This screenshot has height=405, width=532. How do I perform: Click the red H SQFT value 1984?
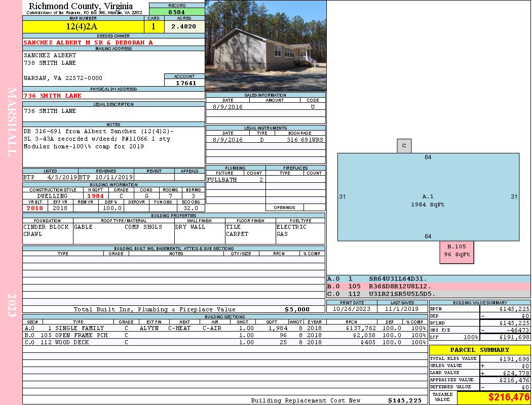coord(95,196)
